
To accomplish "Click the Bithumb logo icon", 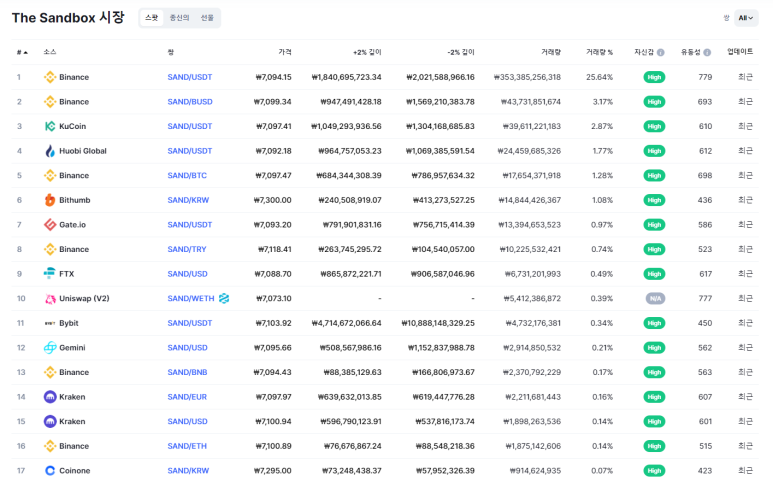I will [x=50, y=200].
